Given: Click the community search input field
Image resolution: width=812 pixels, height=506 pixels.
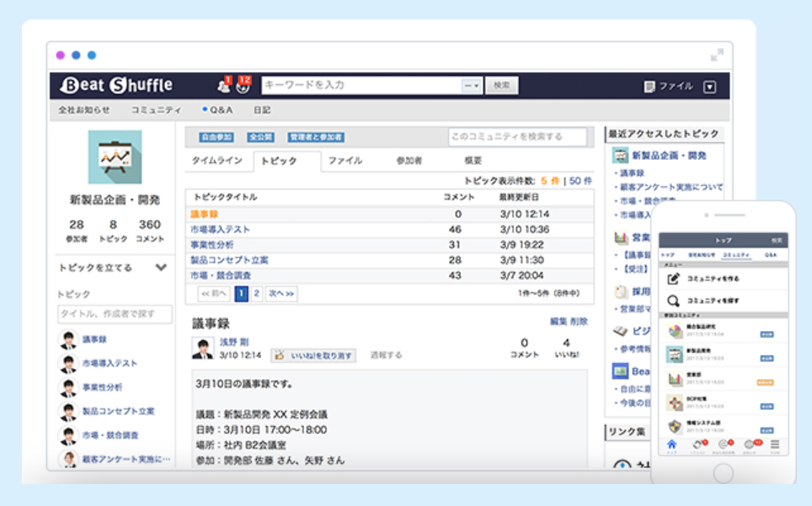Looking at the screenshot, I should (516, 136).
